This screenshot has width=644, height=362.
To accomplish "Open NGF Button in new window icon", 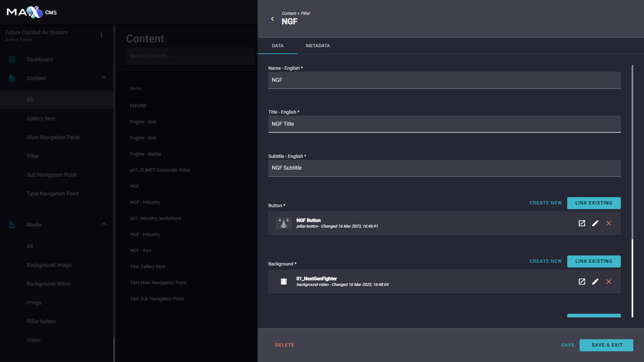I will click(x=582, y=223).
